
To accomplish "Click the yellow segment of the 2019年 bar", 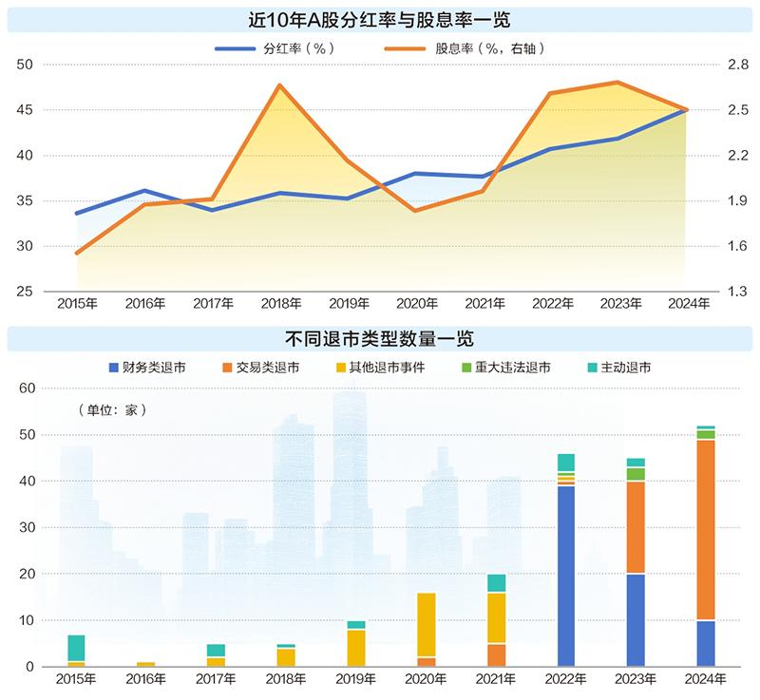I will 356,648.
